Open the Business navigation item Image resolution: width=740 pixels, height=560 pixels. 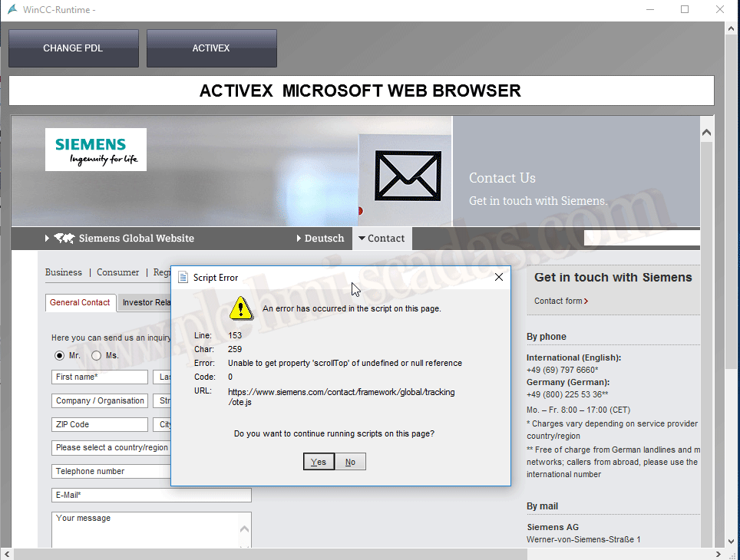click(64, 272)
